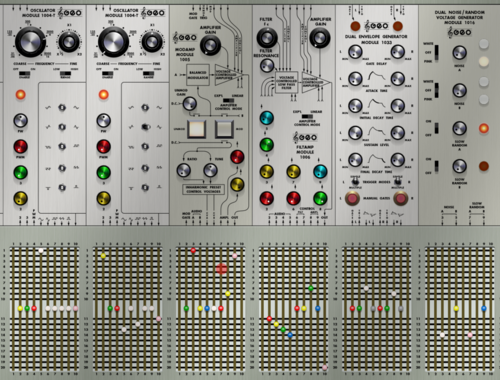Viewport: 500px width, 380px height.
Task: Click the orange LED in the left Oscillator module
Action: click(21, 95)
